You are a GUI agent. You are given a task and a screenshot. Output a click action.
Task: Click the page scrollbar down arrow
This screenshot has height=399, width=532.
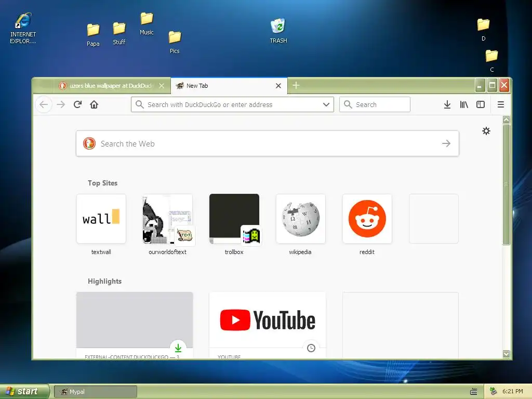click(506, 354)
